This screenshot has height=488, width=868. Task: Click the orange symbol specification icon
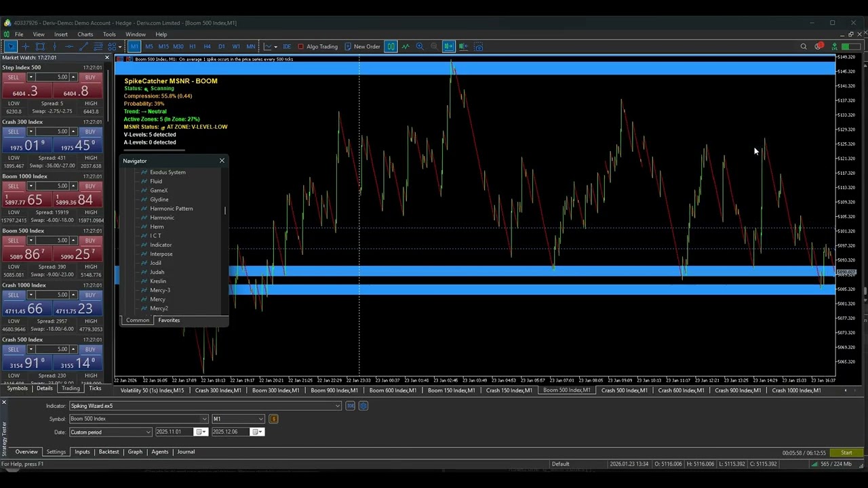coord(273,419)
